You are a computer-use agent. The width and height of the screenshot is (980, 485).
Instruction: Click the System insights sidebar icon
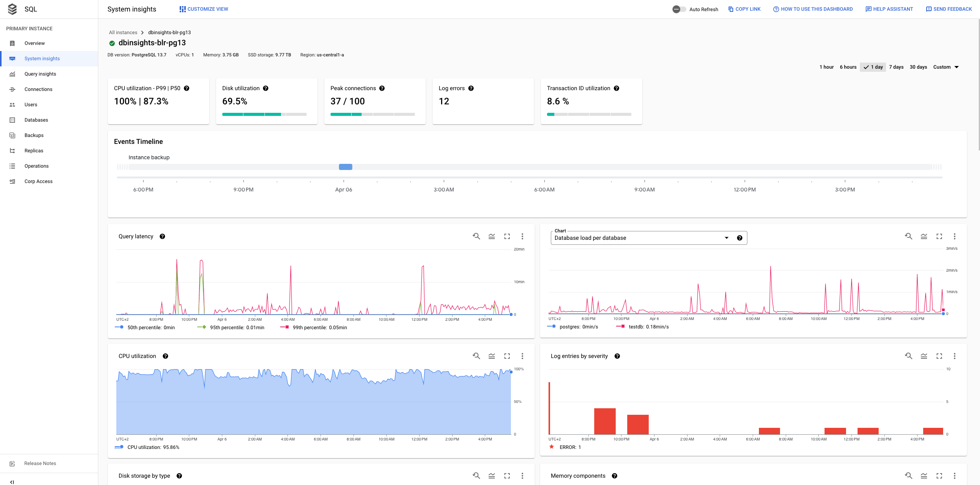[12, 58]
